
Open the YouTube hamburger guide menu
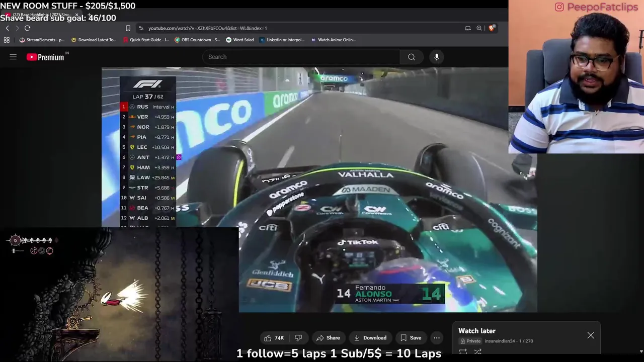(13, 57)
